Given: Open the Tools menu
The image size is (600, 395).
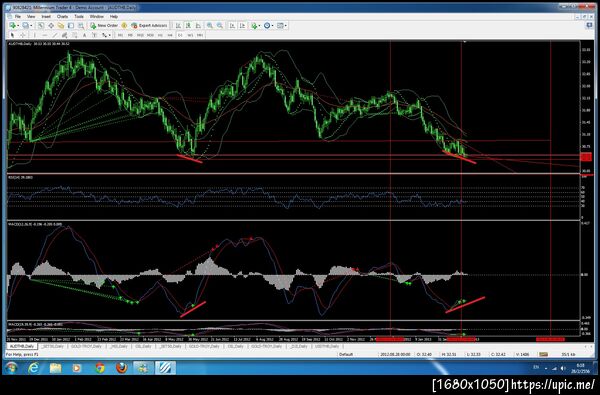Looking at the screenshot, I should pyautogui.click(x=79, y=16).
